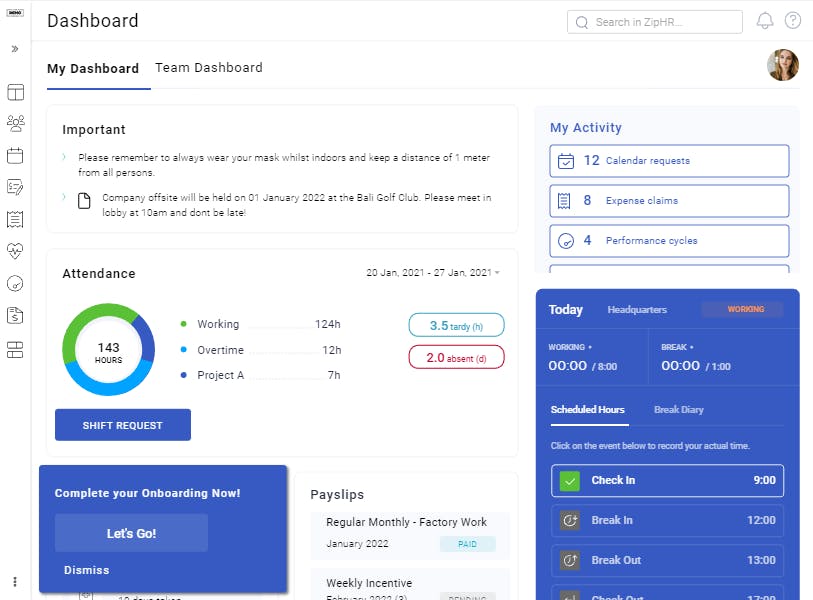Select the calendar icon in the sidebar
The height and width of the screenshot is (600, 813).
[x=14, y=155]
